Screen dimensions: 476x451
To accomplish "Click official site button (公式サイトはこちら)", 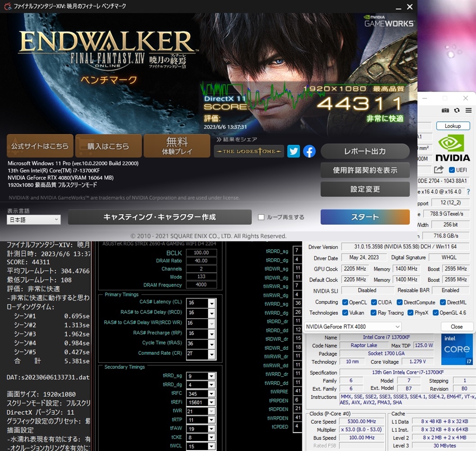I will coord(40,146).
